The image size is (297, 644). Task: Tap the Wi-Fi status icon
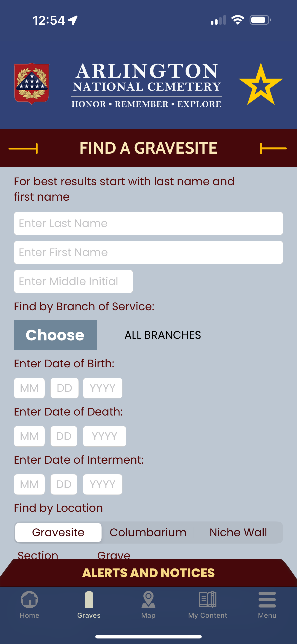pyautogui.click(x=238, y=20)
